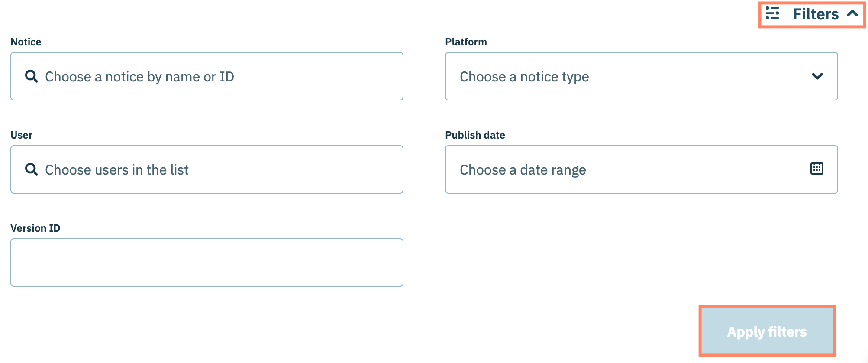Click the Filters heading text
868x363 pixels.
click(x=815, y=14)
